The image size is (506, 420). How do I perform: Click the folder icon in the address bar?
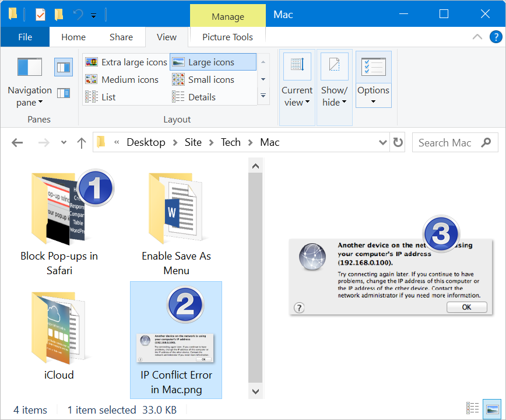[x=101, y=142]
